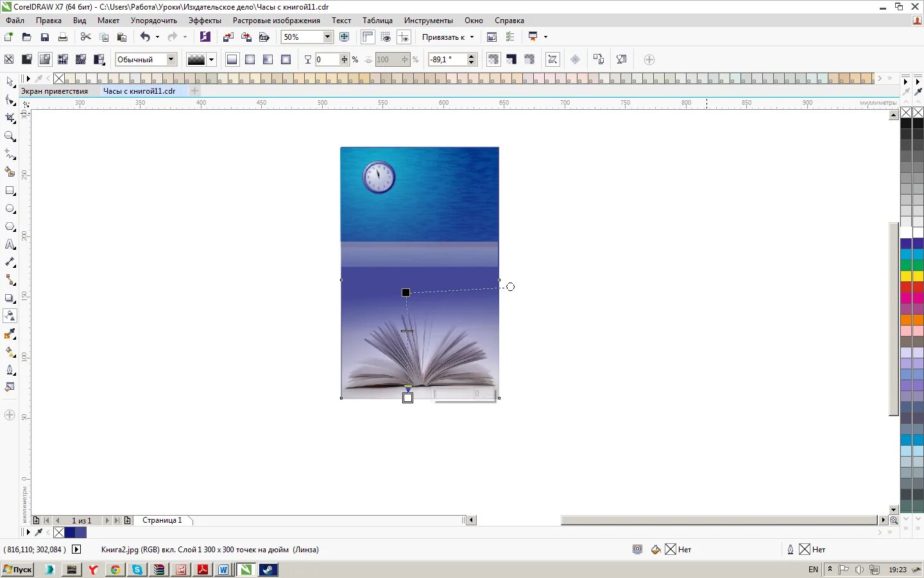Screen dimensions: 924x578
Task: Select the Страница 1 page tab
Action: [x=162, y=520]
